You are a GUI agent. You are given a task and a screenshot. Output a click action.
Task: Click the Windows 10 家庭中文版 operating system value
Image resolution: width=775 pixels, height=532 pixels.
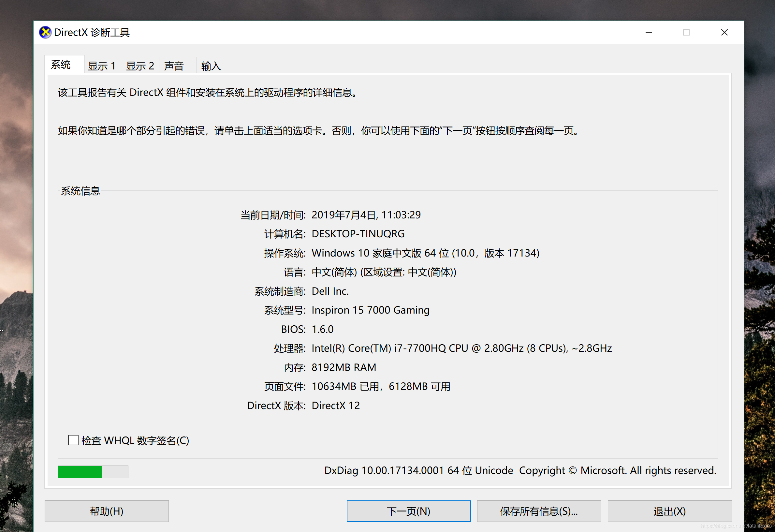coord(425,253)
